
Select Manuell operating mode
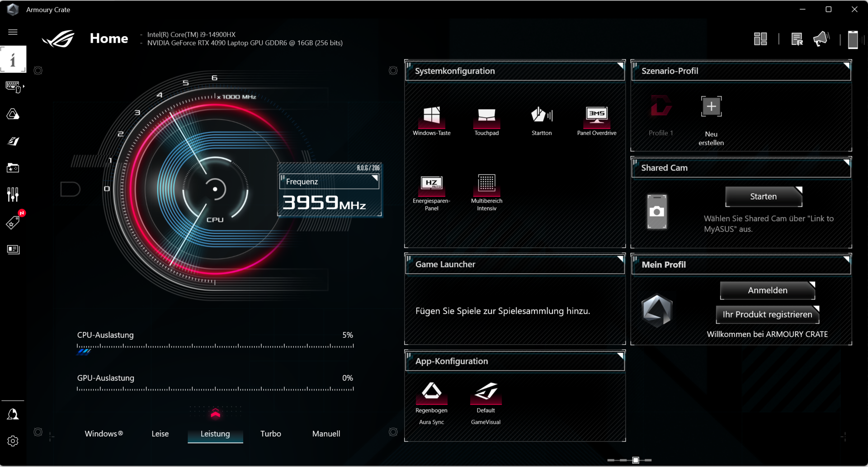326,434
